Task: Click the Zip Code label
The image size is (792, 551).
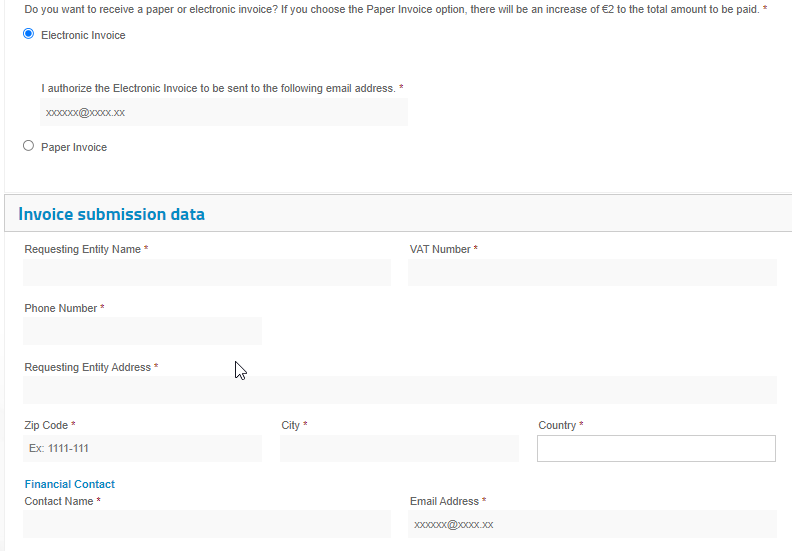Action: point(46,425)
